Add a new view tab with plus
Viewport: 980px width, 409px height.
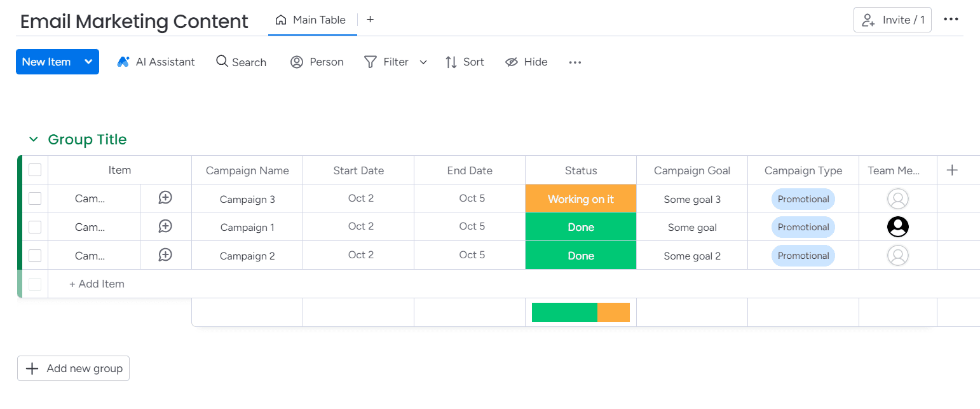[370, 20]
